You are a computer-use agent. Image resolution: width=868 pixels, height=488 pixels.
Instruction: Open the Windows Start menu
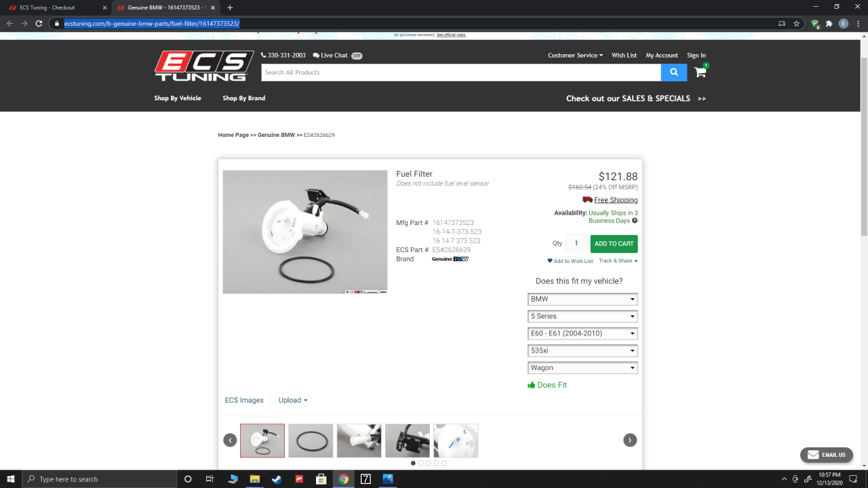tap(11, 479)
